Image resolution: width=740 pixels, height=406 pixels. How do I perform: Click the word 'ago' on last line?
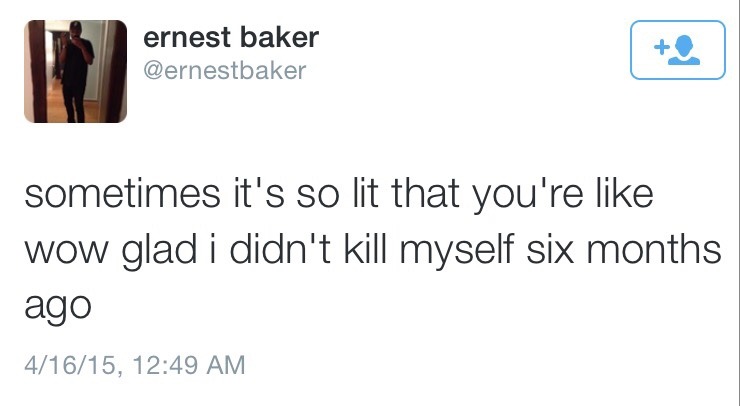pyautogui.click(x=58, y=307)
